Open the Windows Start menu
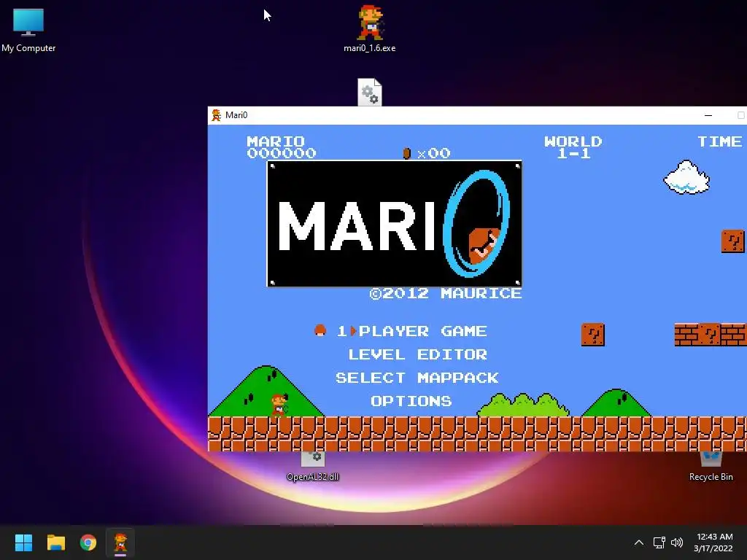The width and height of the screenshot is (747, 560). point(23,542)
